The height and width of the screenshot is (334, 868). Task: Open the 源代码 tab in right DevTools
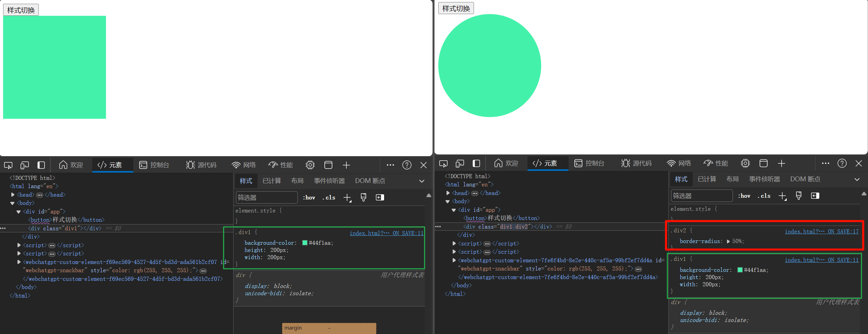637,163
